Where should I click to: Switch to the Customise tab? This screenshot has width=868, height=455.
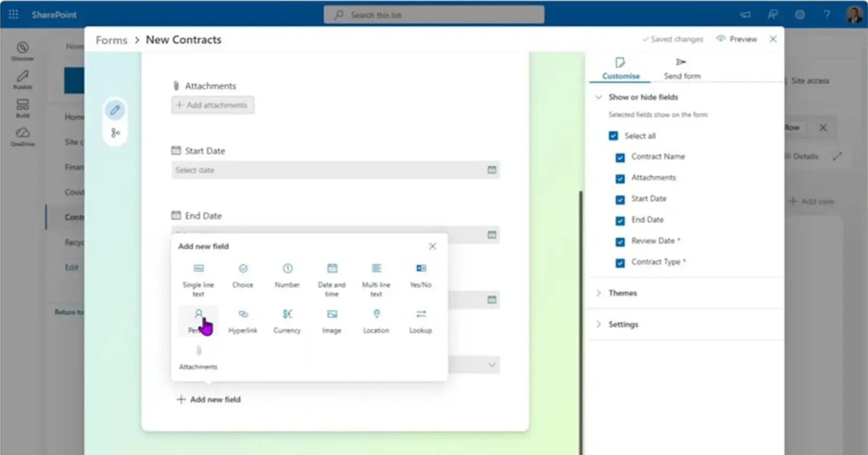coord(620,68)
